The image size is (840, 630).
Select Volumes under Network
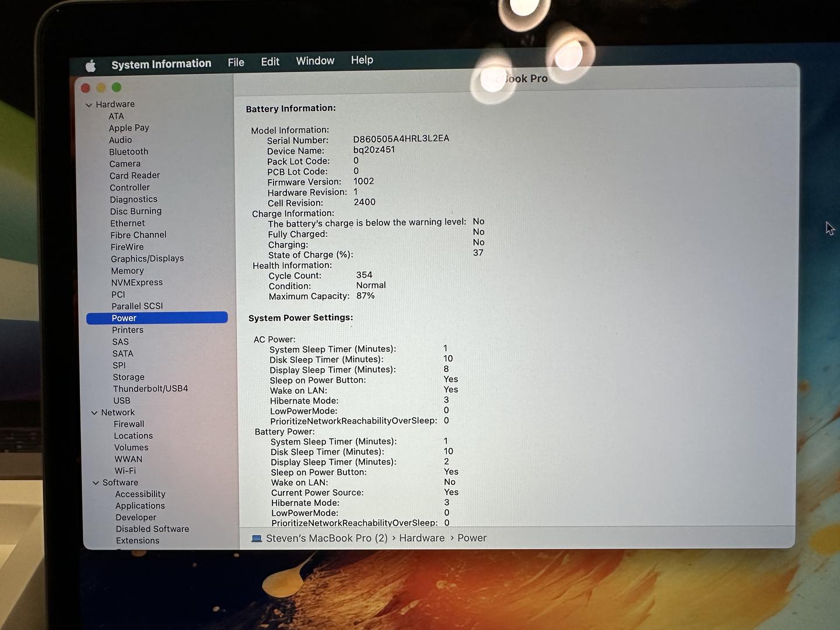pyautogui.click(x=131, y=447)
